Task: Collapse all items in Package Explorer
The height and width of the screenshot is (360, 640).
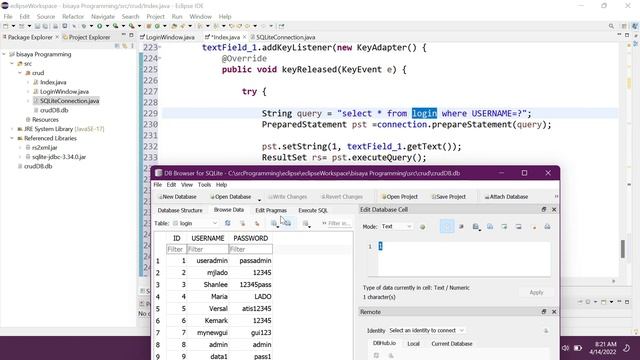Action: [117, 46]
